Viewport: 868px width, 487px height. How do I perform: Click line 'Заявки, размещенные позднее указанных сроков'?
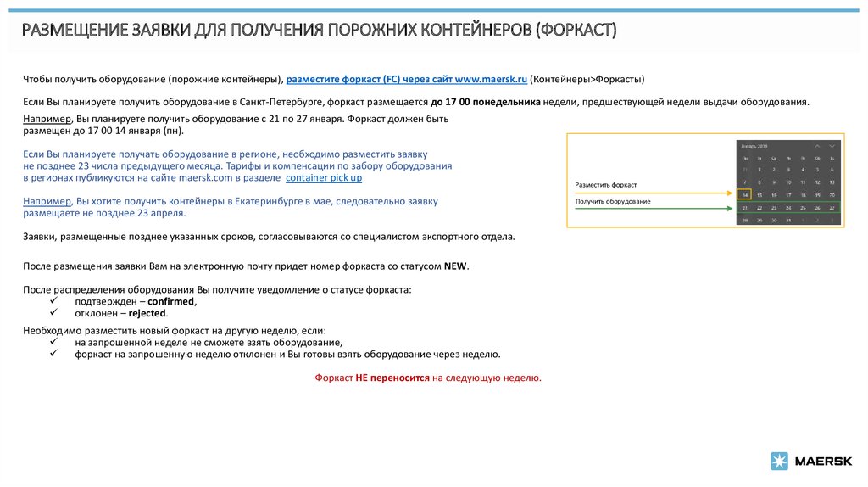[269, 237]
